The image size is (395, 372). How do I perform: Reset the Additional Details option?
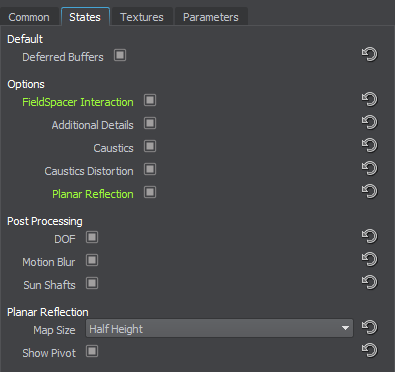(x=369, y=122)
